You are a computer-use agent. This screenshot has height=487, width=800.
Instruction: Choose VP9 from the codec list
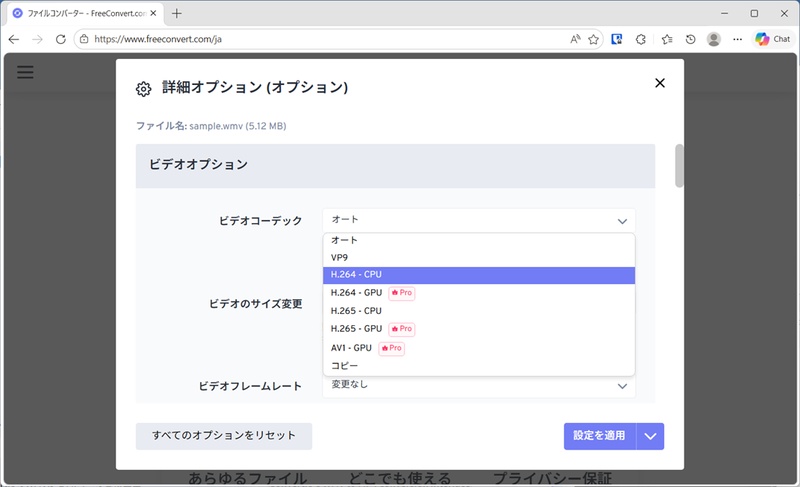[479, 258]
